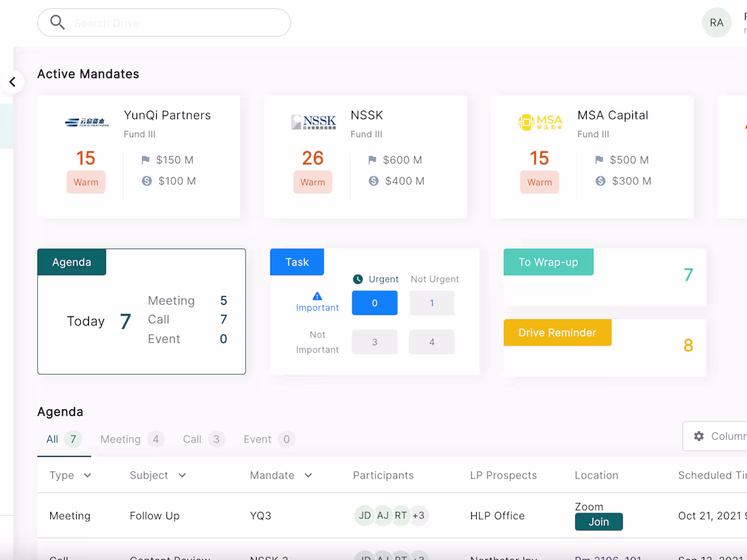Click the Important alert icon in Task panel

(x=316, y=295)
